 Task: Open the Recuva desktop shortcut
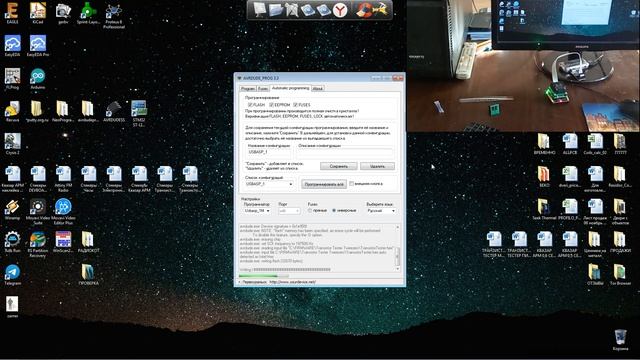click(x=13, y=111)
